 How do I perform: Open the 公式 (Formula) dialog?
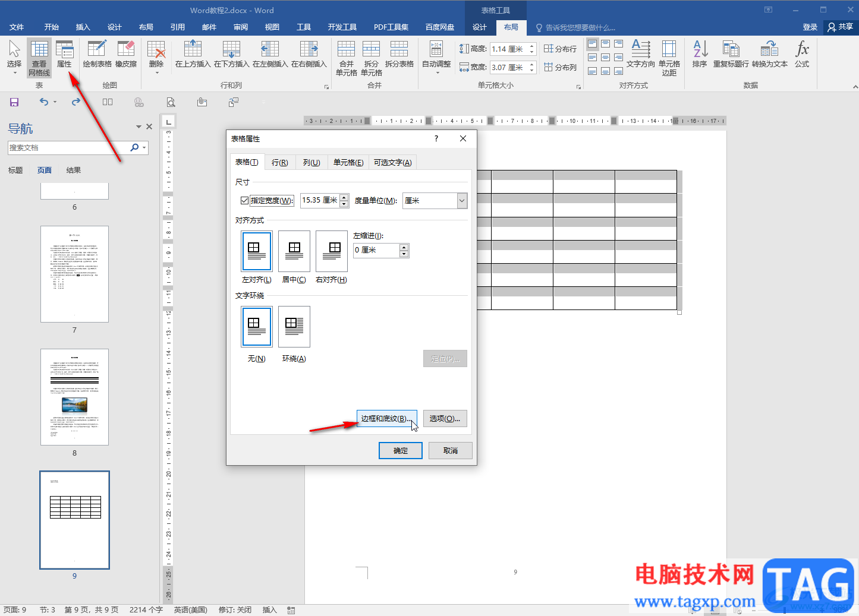pyautogui.click(x=802, y=54)
